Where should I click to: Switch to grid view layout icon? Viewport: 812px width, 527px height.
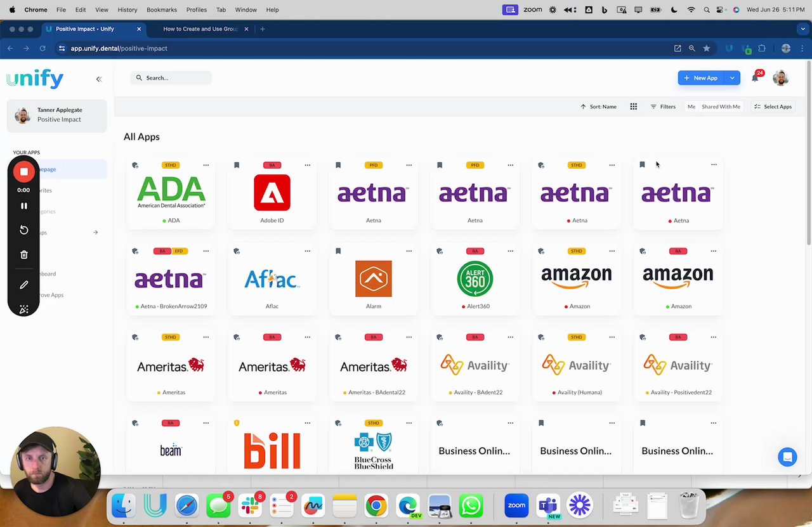click(633, 107)
